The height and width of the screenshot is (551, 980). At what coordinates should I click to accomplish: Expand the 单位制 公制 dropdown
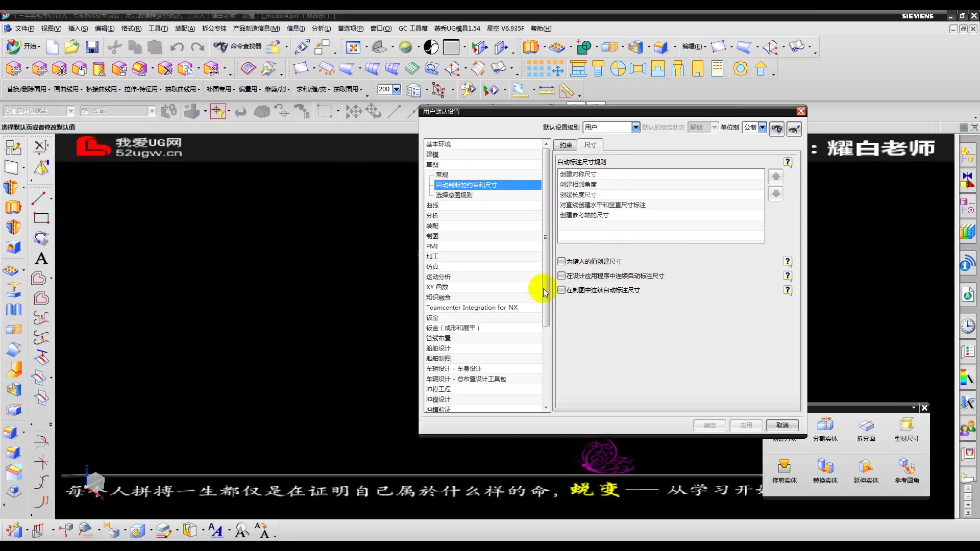(x=762, y=127)
